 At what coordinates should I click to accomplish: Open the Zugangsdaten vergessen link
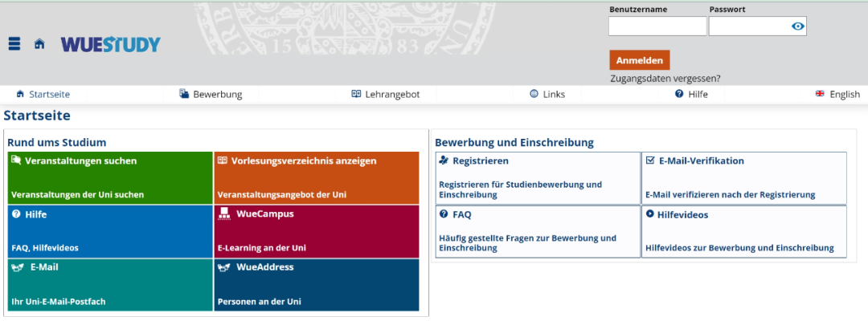(665, 79)
